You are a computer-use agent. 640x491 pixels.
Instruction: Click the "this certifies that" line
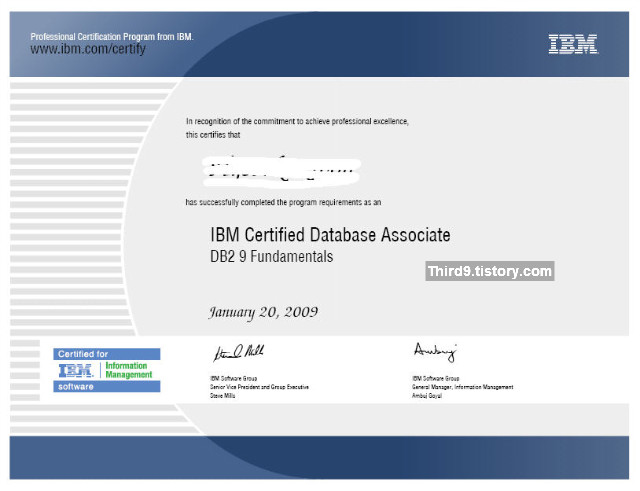[x=213, y=135]
